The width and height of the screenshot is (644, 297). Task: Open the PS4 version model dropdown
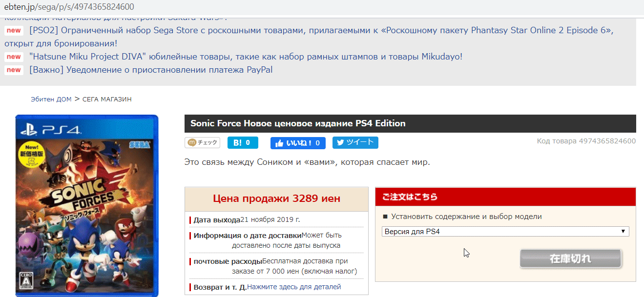click(505, 232)
